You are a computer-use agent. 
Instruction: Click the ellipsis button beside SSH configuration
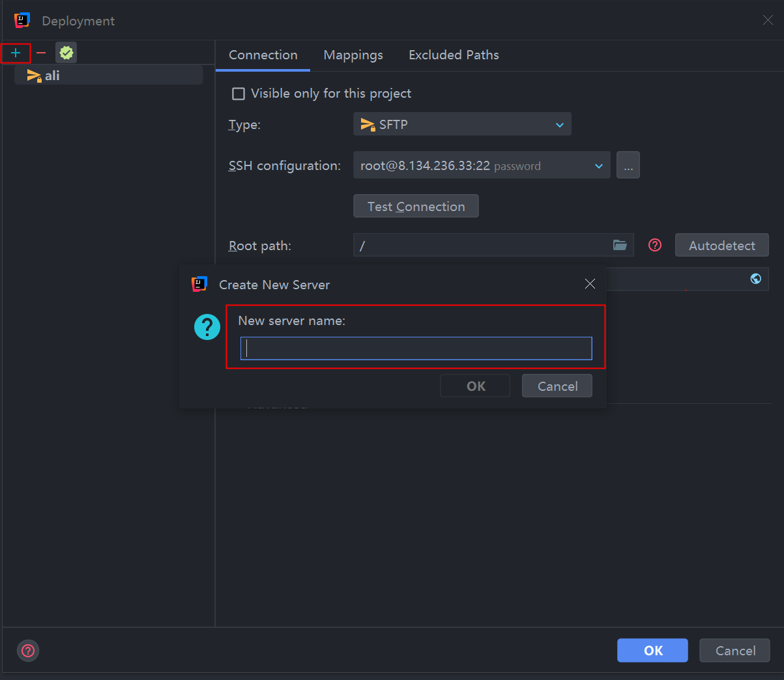point(628,165)
